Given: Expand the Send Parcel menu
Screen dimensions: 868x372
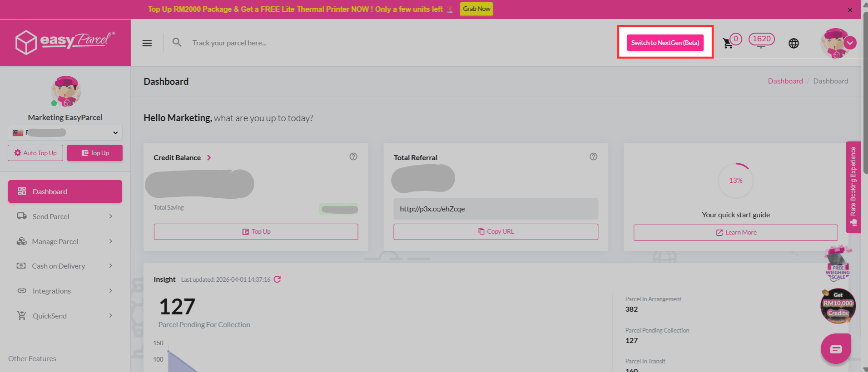Looking at the screenshot, I should pyautogui.click(x=65, y=216).
